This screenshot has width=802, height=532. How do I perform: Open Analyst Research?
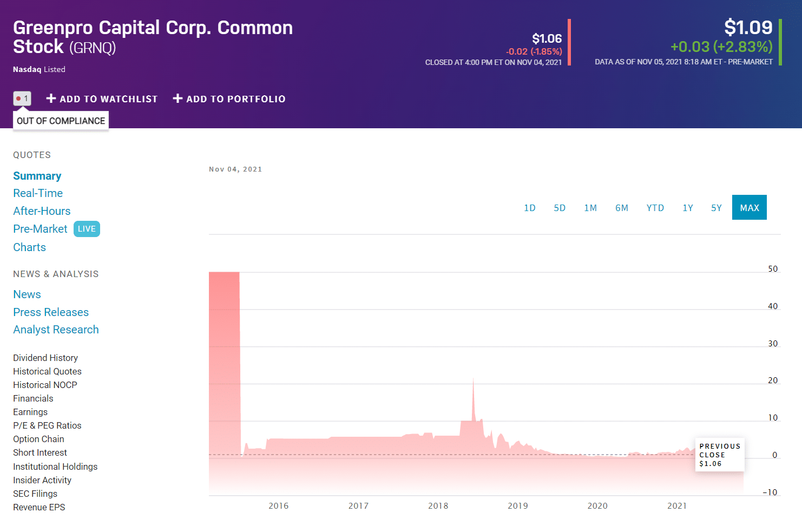tap(56, 330)
